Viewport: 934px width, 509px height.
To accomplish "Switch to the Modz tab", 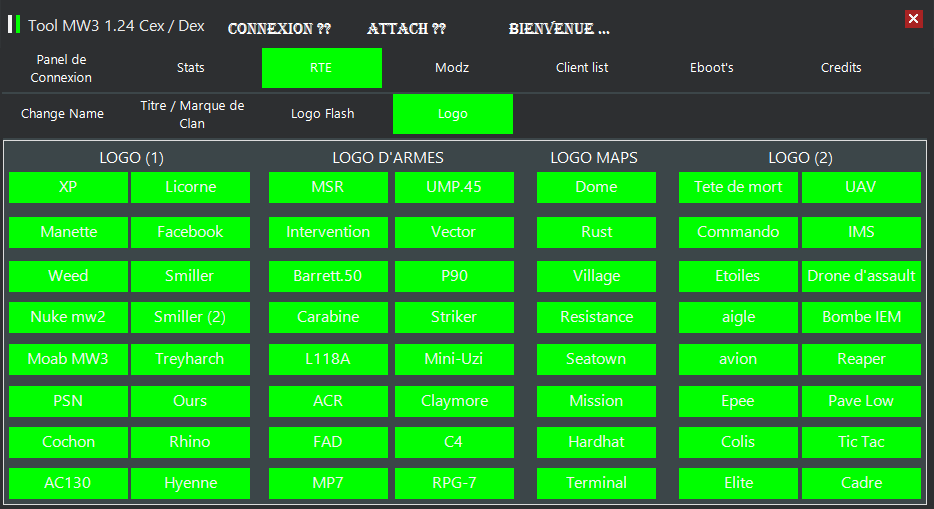I will click(452, 68).
